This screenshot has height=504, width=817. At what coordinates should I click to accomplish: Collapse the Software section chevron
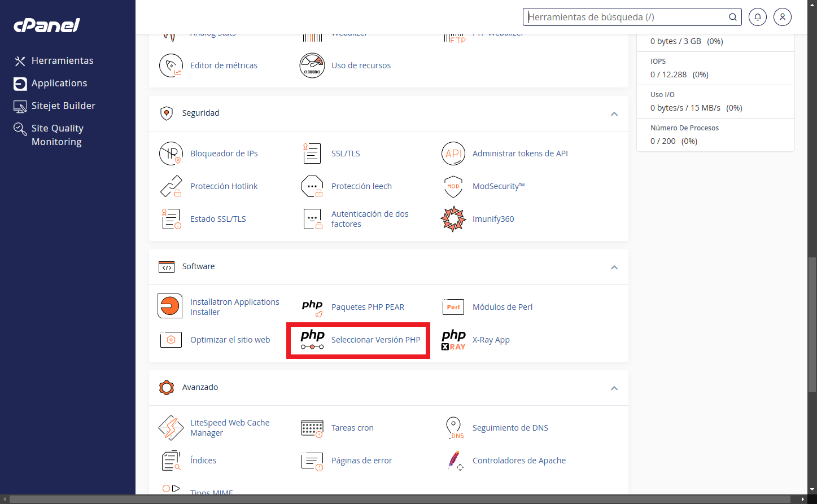(614, 267)
